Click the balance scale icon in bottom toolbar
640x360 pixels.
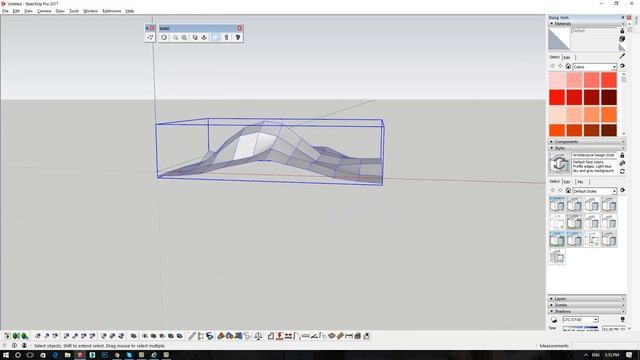[x=258, y=336]
